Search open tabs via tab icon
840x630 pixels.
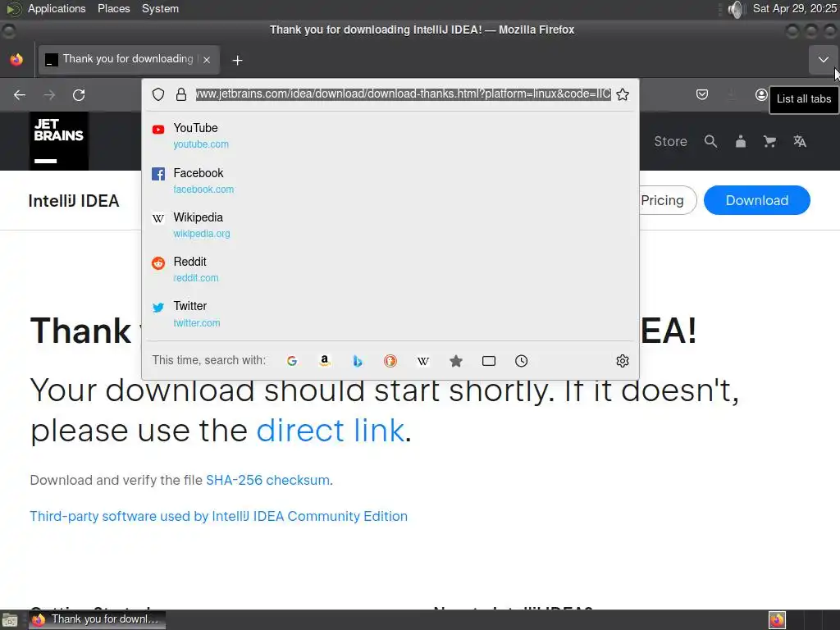point(489,361)
